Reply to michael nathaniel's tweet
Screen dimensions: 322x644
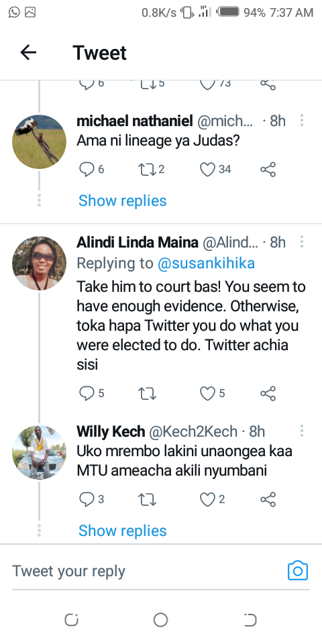click(x=87, y=169)
